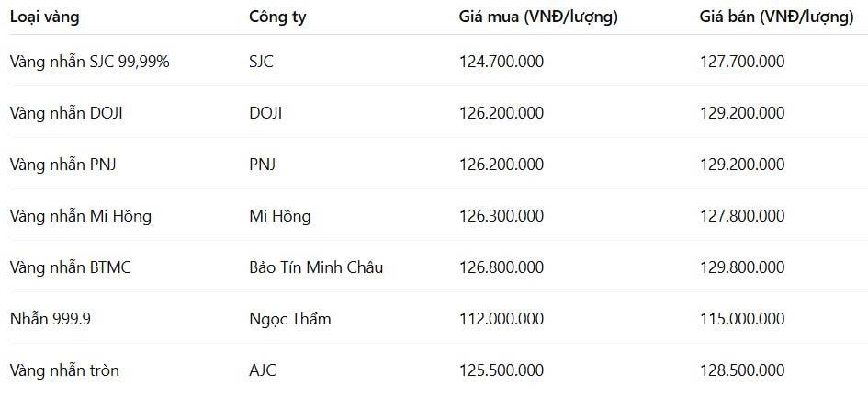Click the 'Giá mua (VNĐ/lượng)' header
The width and height of the screenshot is (868, 398).
point(538,17)
